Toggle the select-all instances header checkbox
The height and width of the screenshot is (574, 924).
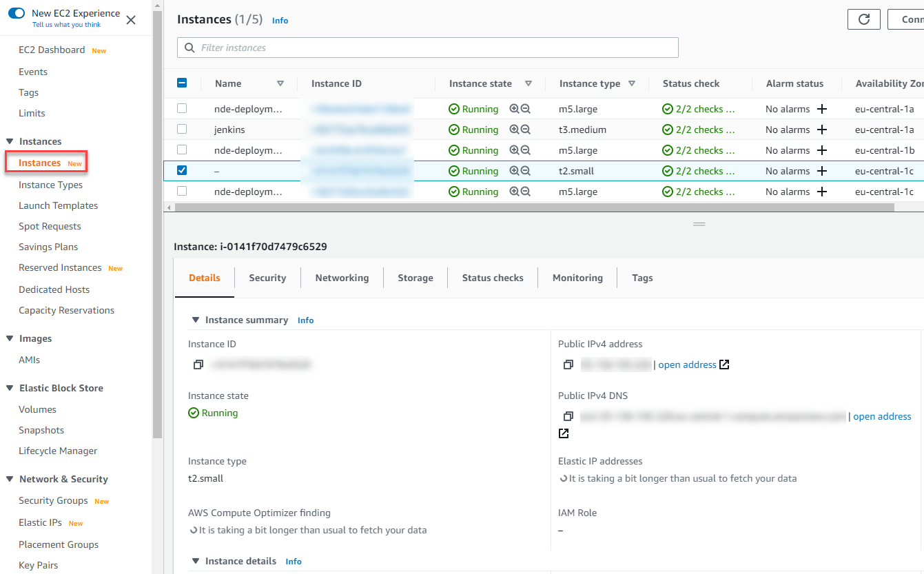(x=182, y=83)
